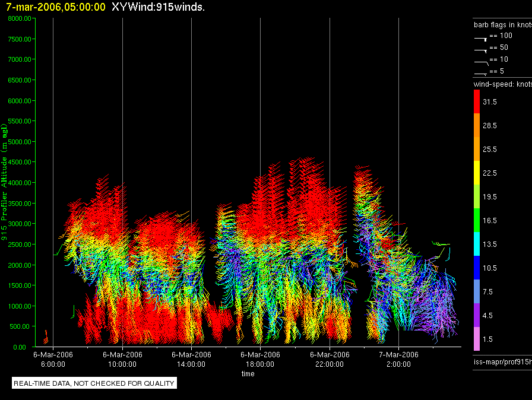Click the 1500.00 altitude tick label

20,285
